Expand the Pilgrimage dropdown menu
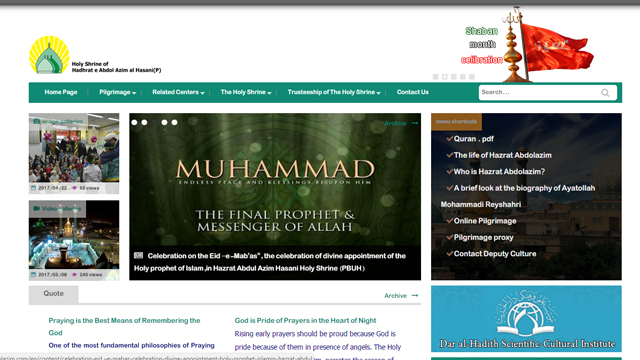 click(x=118, y=92)
